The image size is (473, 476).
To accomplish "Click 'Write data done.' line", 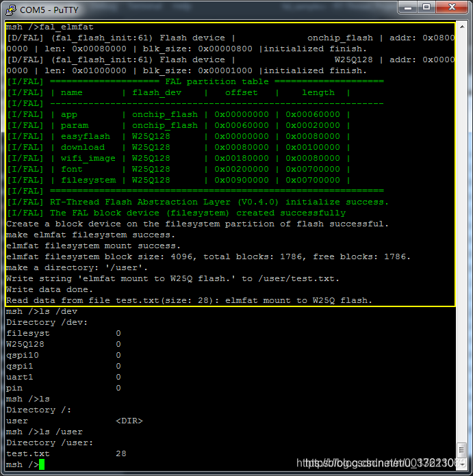I will point(49,289).
